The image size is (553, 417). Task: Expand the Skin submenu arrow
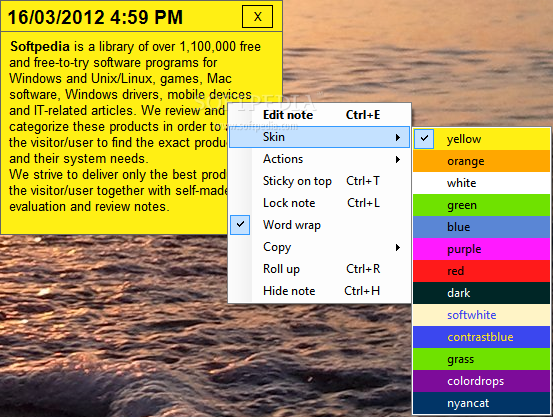click(x=398, y=137)
